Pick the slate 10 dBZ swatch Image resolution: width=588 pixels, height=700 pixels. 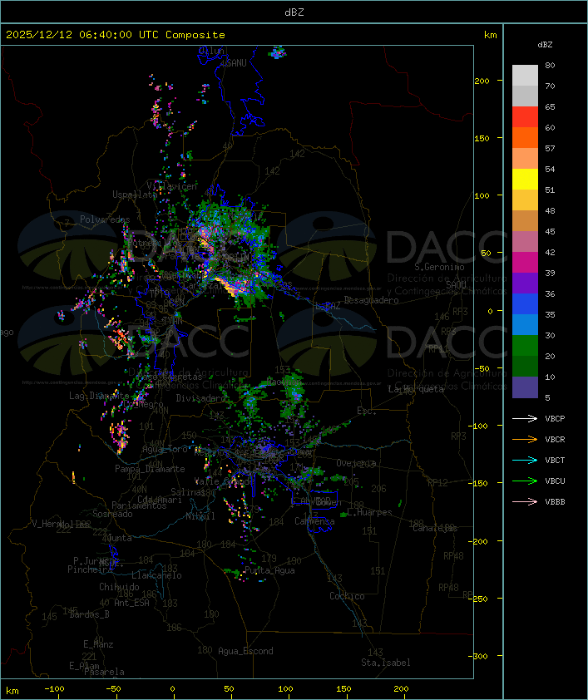525,387
